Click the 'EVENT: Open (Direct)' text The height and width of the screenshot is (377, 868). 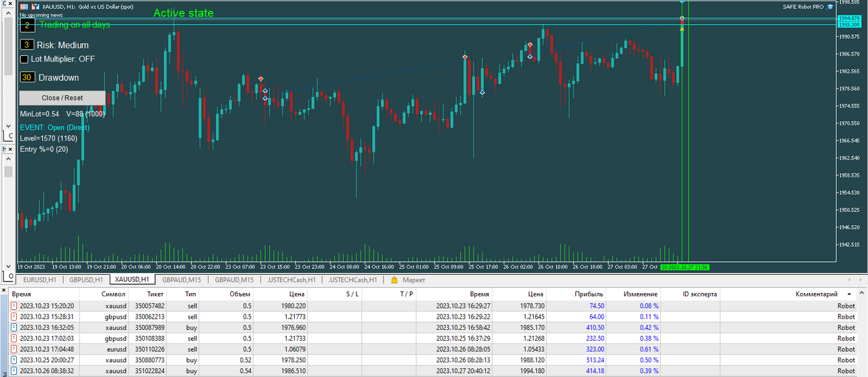click(55, 128)
